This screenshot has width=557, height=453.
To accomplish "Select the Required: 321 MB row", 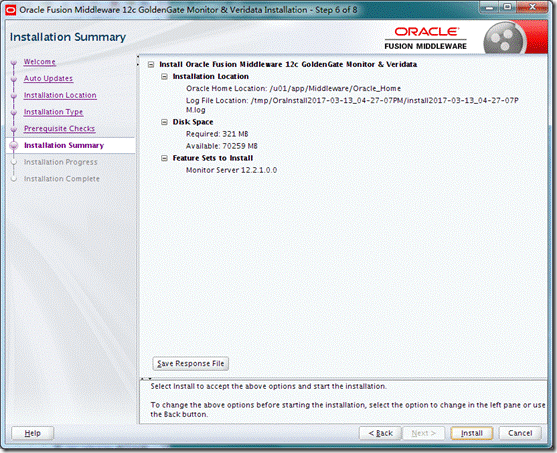I will pos(217,134).
